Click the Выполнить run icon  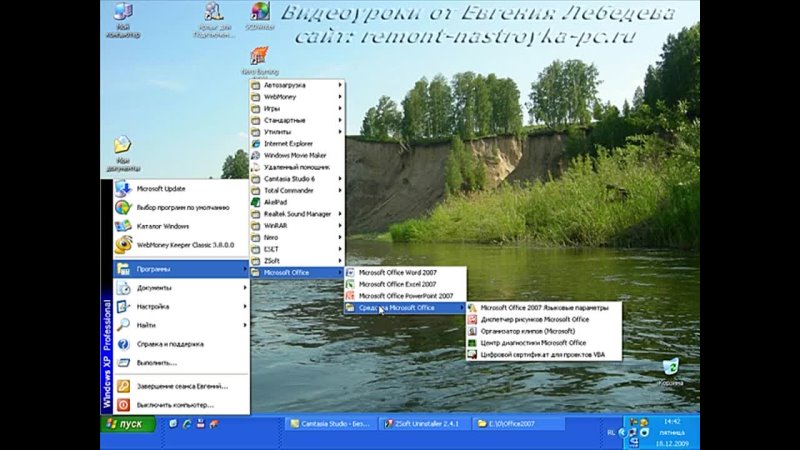(x=123, y=363)
